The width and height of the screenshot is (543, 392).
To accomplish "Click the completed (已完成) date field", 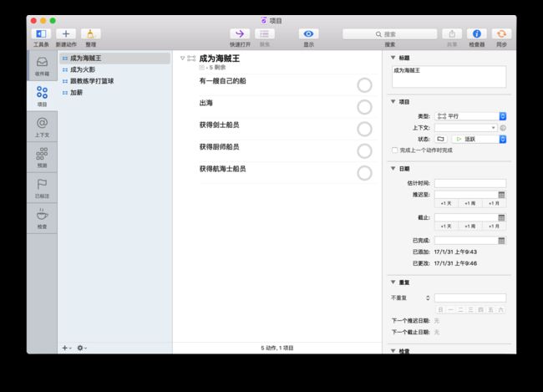I will [466, 241].
